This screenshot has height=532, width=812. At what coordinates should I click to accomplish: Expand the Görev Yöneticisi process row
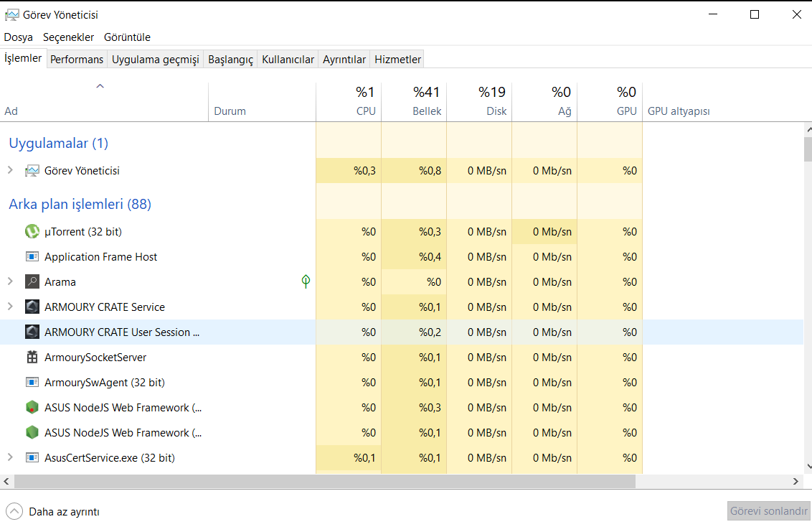[x=10, y=170]
